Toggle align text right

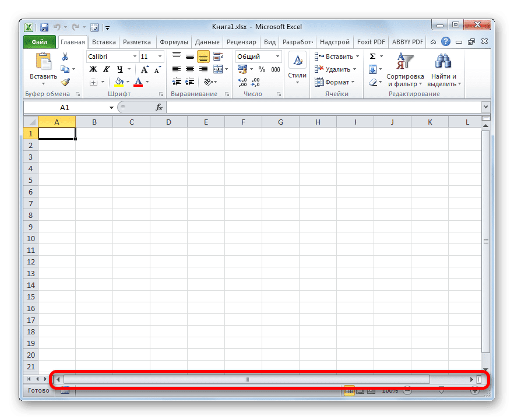pyautogui.click(x=203, y=69)
